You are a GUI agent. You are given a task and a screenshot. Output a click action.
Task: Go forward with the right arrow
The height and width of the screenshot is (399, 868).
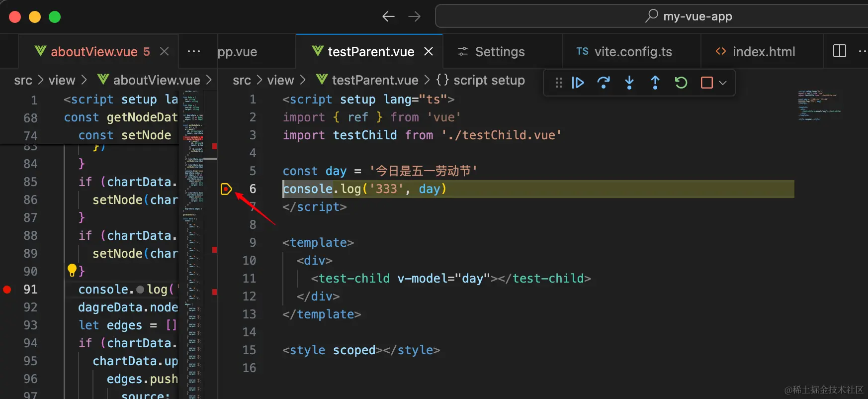[x=414, y=16]
